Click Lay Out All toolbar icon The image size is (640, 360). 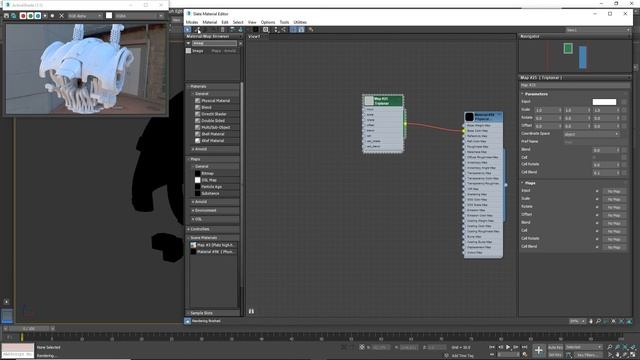pos(276,30)
